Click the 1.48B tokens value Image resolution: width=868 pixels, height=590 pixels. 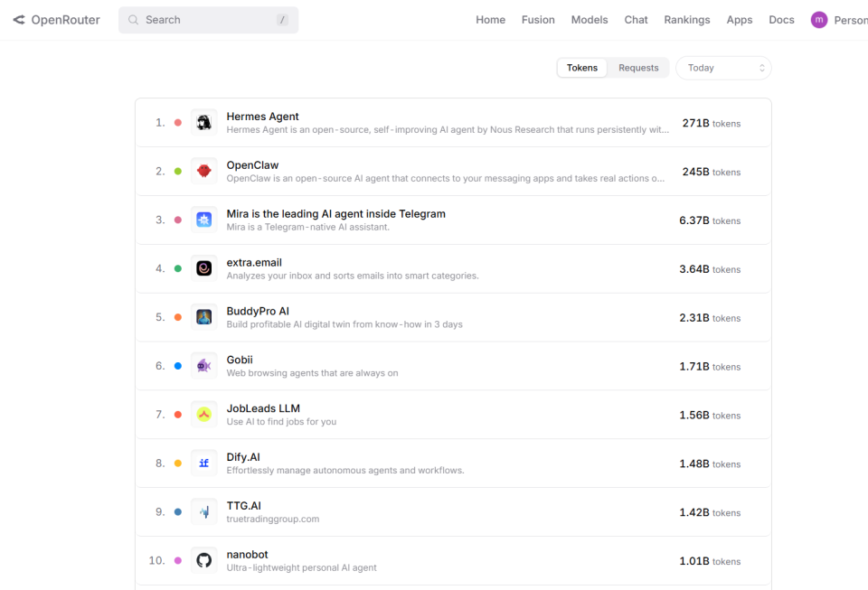711,464
